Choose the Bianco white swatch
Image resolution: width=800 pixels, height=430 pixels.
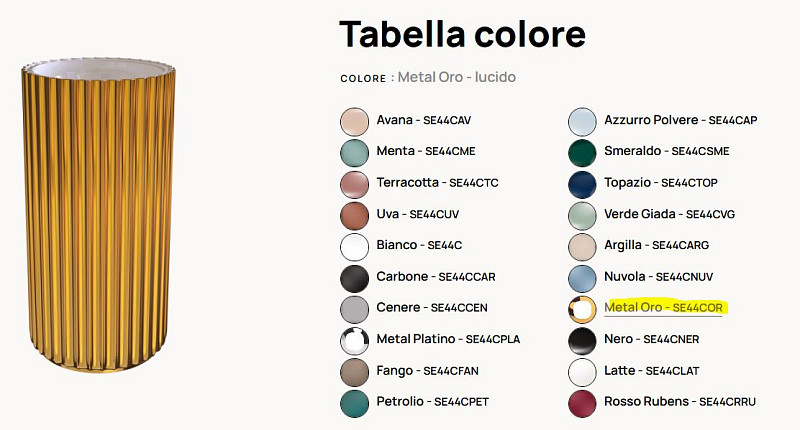[x=355, y=246]
